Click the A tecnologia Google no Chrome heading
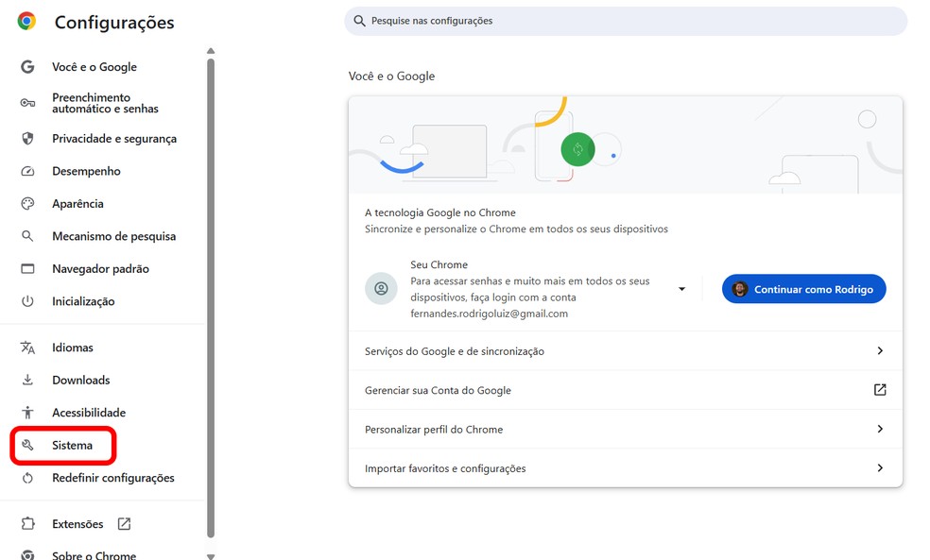930x560 pixels. (x=440, y=212)
